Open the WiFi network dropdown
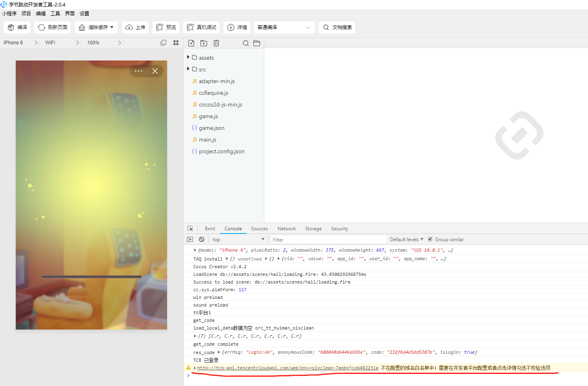Image resolution: width=588 pixels, height=386 pixels. pyautogui.click(x=62, y=43)
